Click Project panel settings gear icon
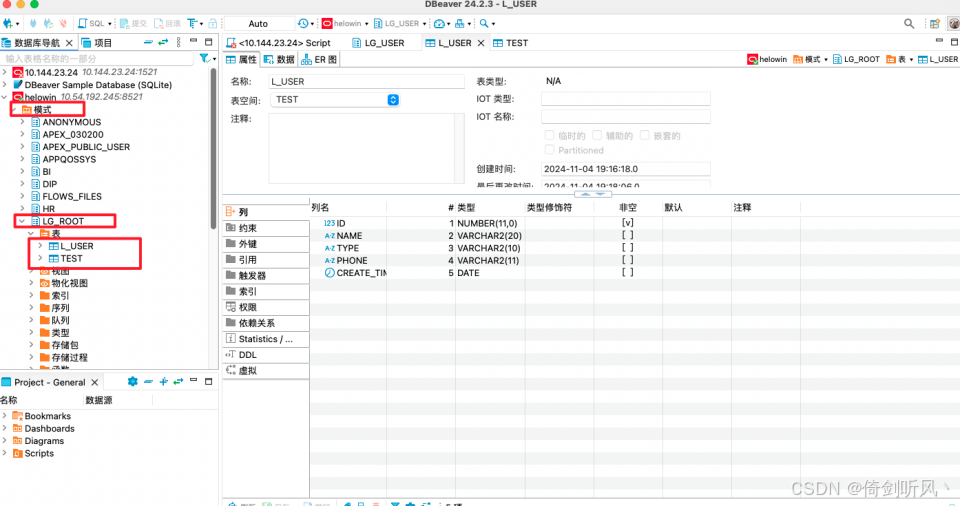 (x=132, y=382)
